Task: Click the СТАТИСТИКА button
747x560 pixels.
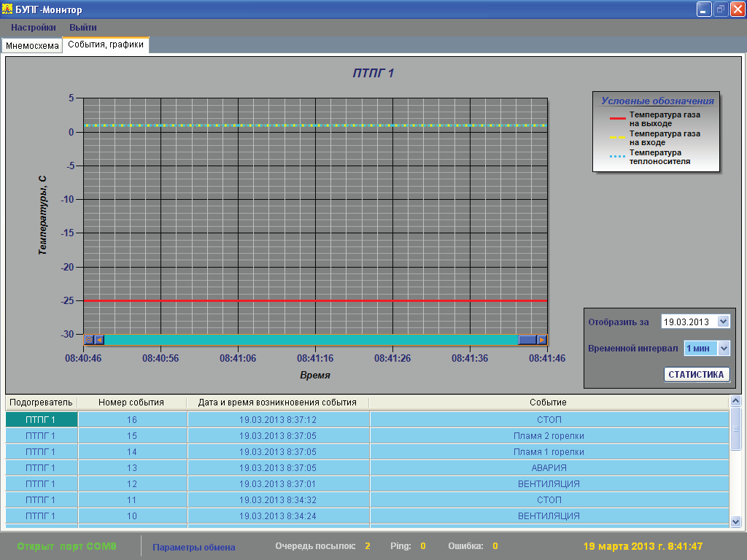Action: pos(696,374)
